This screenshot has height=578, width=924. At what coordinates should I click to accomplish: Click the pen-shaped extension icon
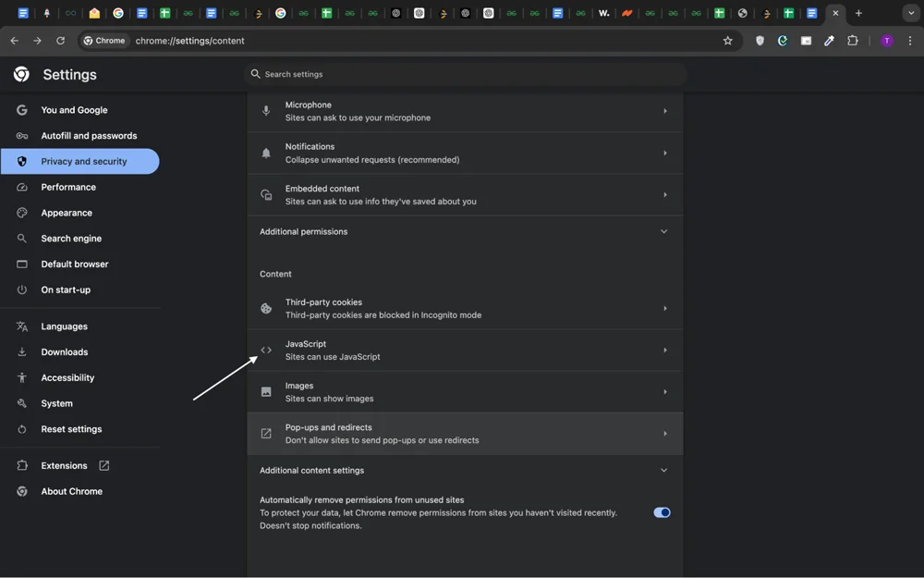pyautogui.click(x=829, y=41)
